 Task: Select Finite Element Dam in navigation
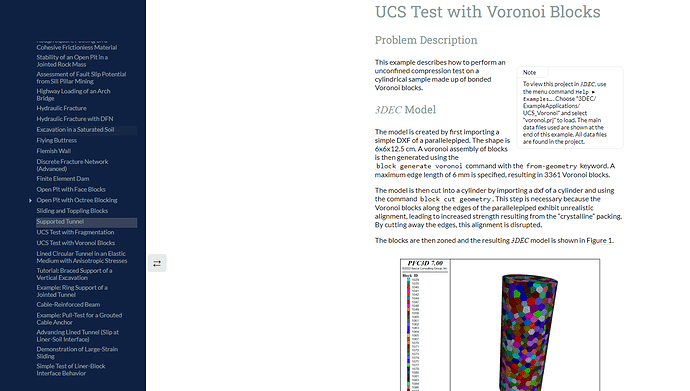pos(63,179)
